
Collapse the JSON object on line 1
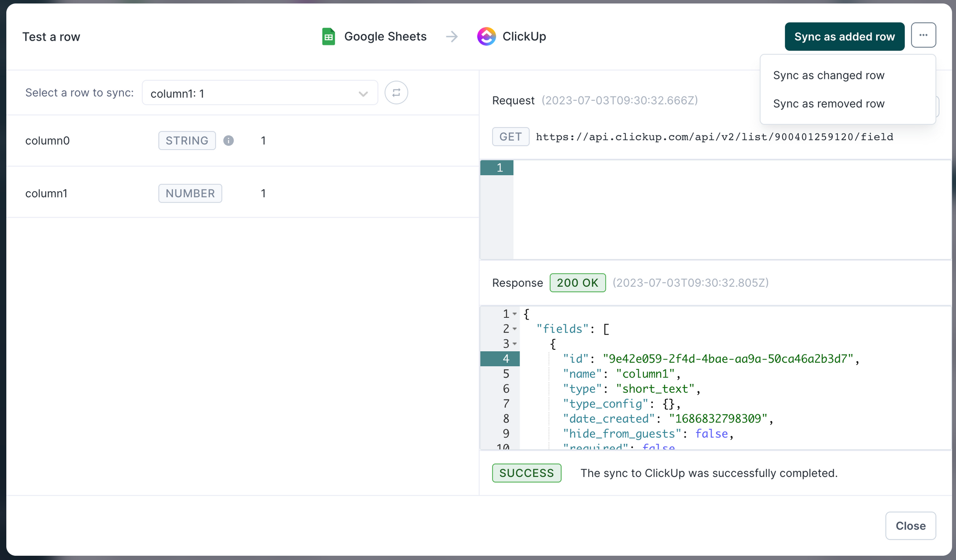coord(515,314)
